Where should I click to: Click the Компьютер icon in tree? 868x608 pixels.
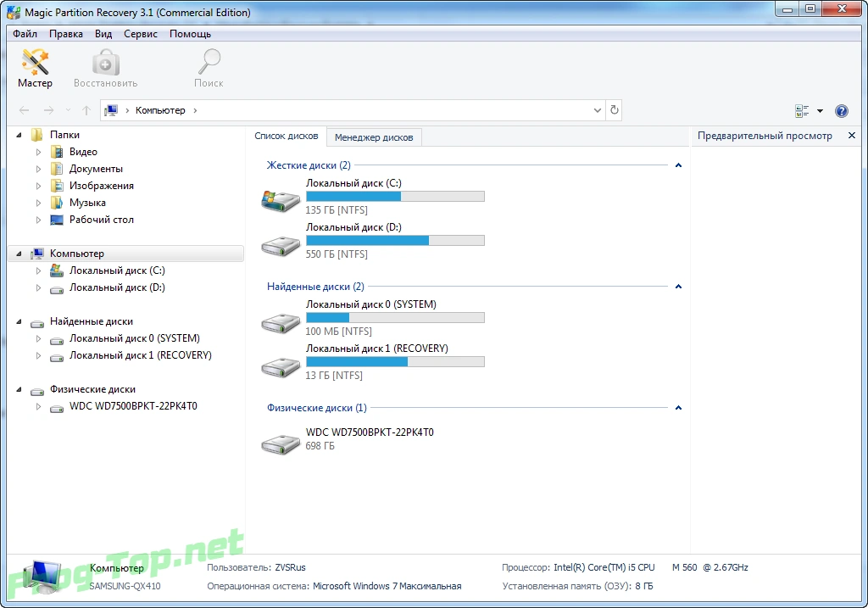(37, 254)
